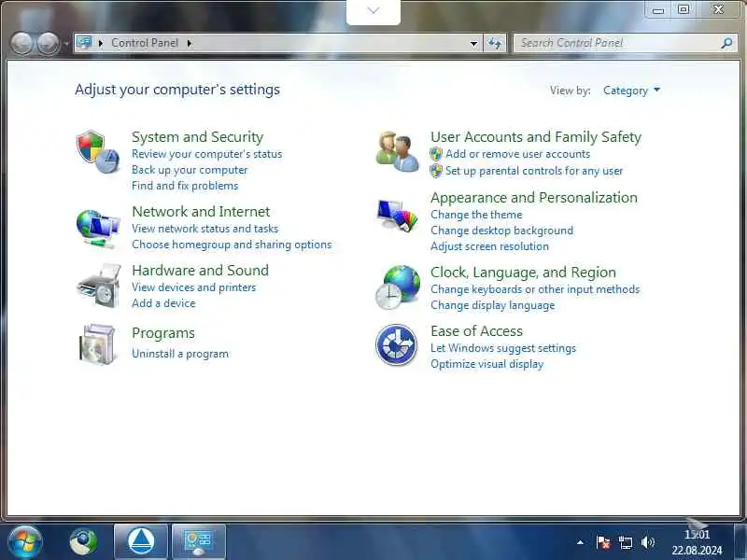The width and height of the screenshot is (747, 560).
Task: Click Set up parental controls for any user
Action: [x=534, y=171]
